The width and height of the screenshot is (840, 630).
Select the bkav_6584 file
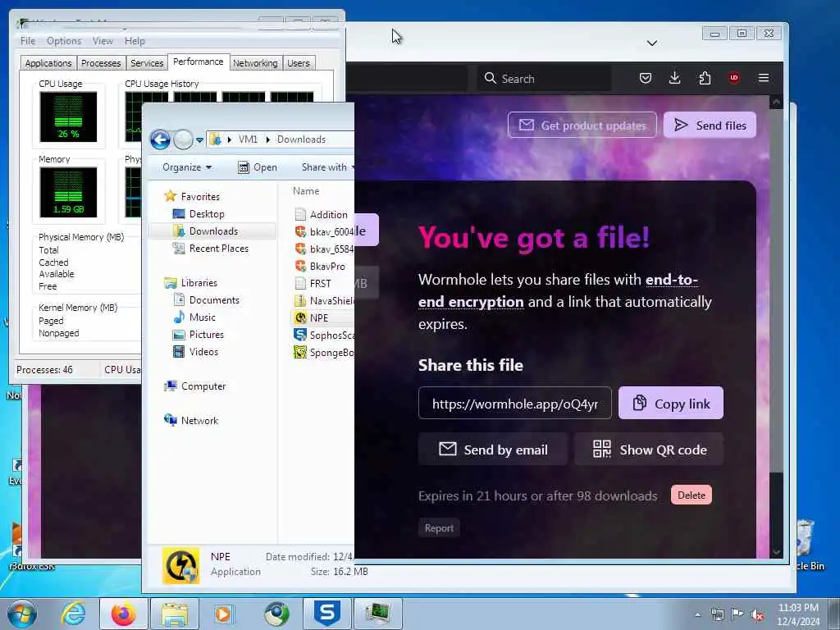tap(323, 249)
